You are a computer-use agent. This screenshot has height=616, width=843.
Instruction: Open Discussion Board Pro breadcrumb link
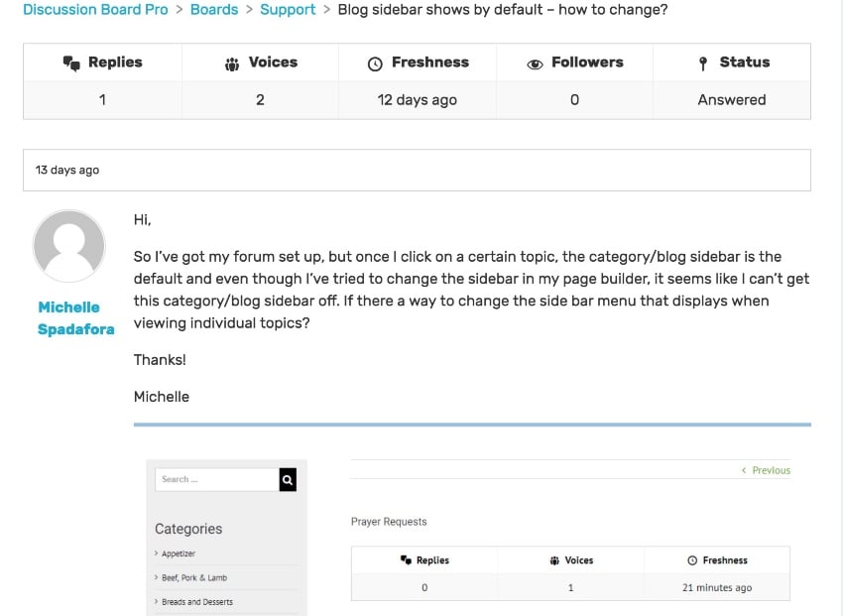[96, 10]
